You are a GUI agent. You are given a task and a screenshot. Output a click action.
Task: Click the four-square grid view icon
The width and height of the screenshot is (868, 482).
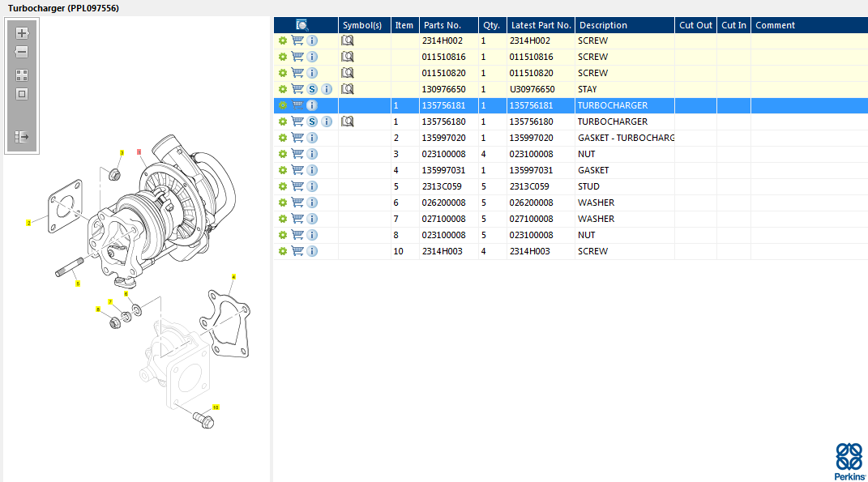click(22, 75)
